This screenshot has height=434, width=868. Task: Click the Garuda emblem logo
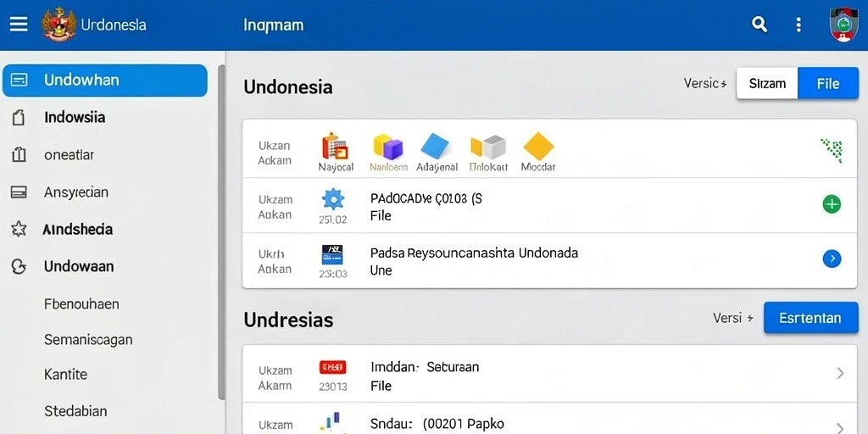[58, 25]
